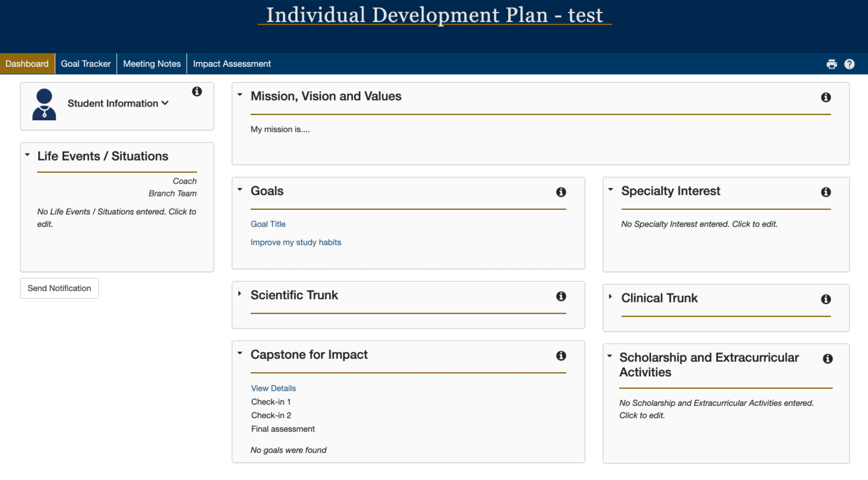
Task: Click 'No Scholarship and Extracurricular Activities entered' text
Action: click(717, 409)
